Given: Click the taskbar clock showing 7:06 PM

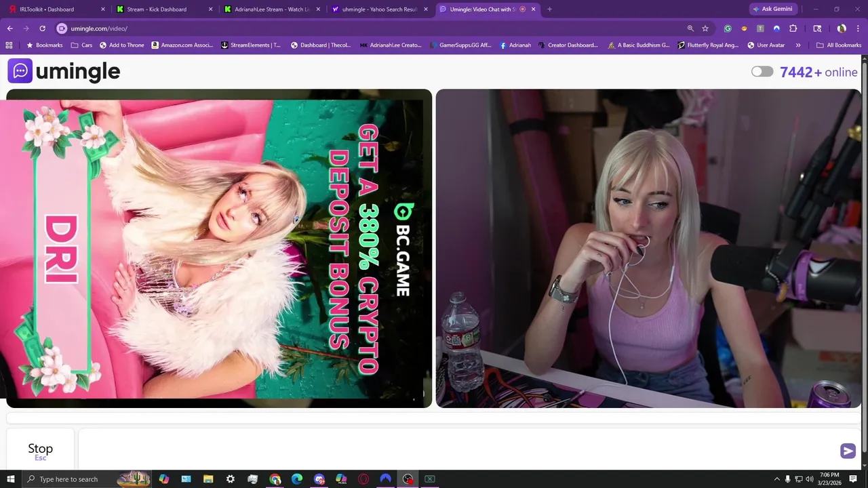Looking at the screenshot, I should pyautogui.click(x=829, y=479).
